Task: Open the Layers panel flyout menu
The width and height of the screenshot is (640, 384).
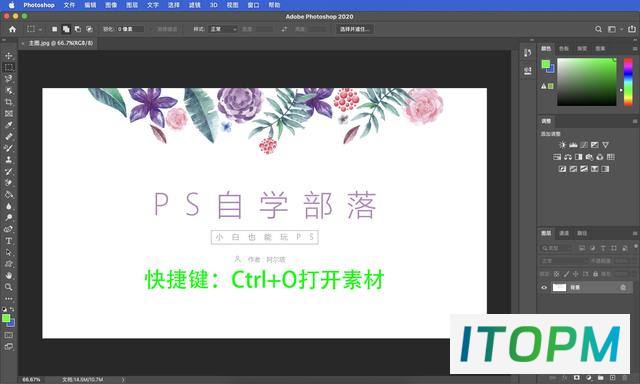Action: (x=635, y=233)
